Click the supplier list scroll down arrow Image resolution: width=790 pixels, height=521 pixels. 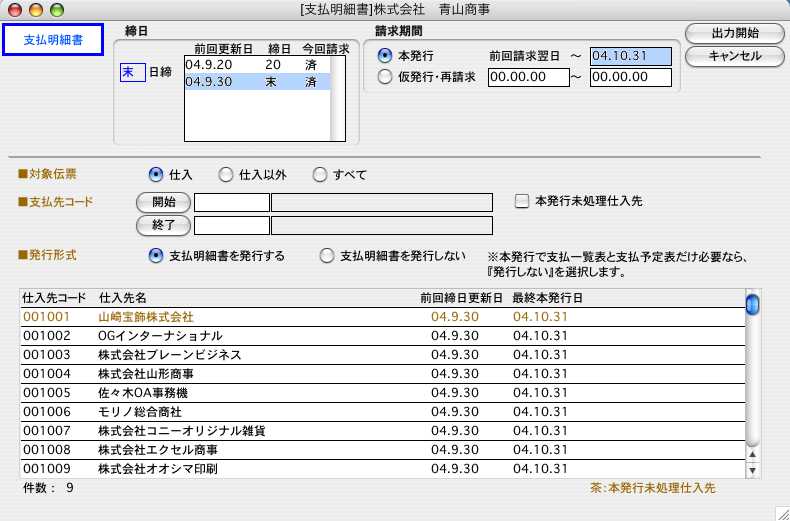pyautogui.click(x=753, y=469)
